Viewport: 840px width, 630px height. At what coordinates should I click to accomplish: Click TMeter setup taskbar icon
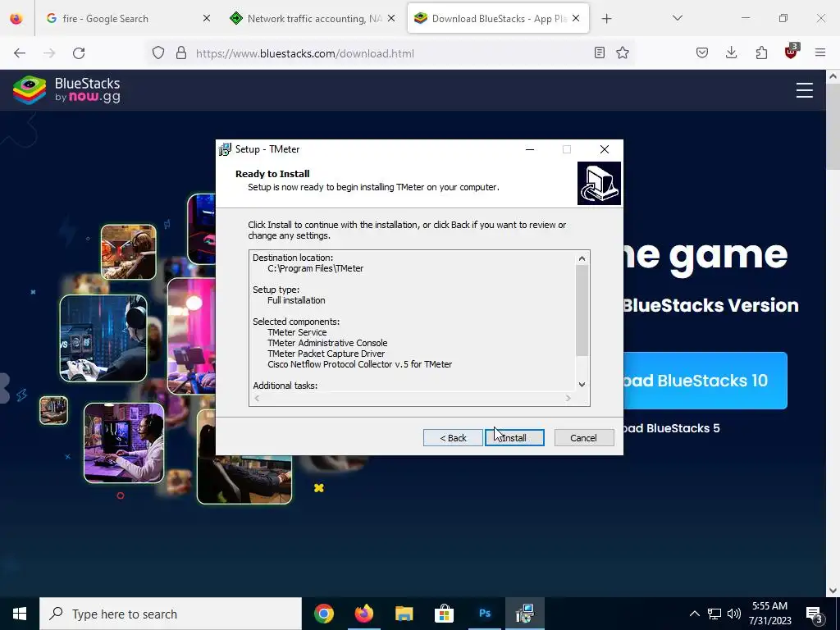(525, 614)
